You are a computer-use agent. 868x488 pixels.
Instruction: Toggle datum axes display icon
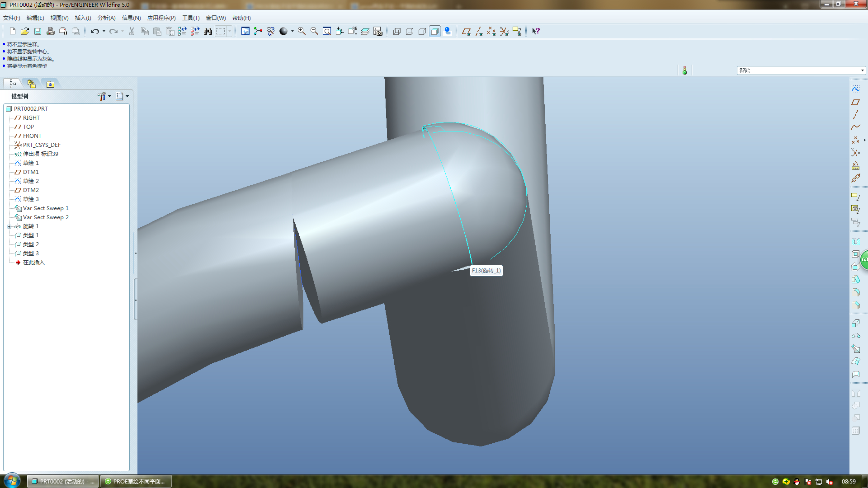pyautogui.click(x=479, y=31)
